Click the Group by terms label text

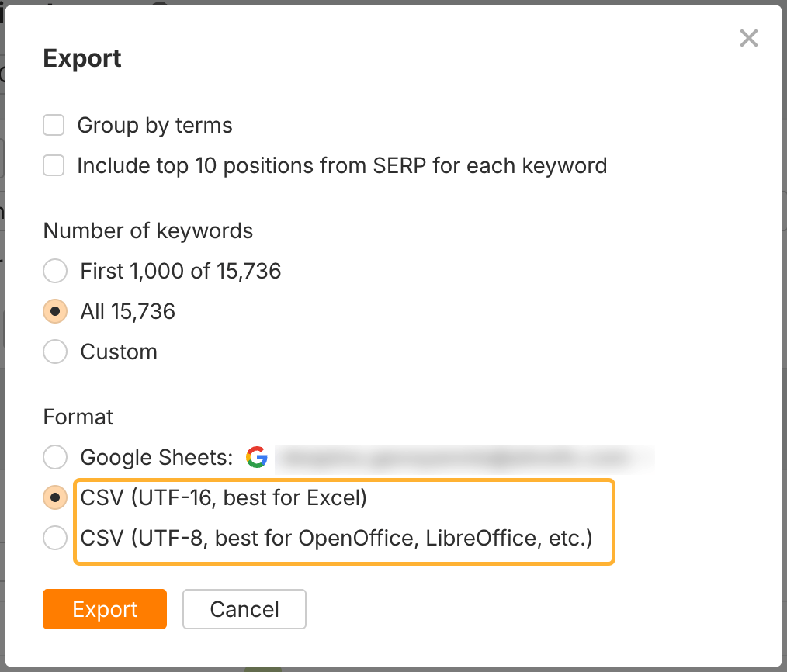[154, 124]
